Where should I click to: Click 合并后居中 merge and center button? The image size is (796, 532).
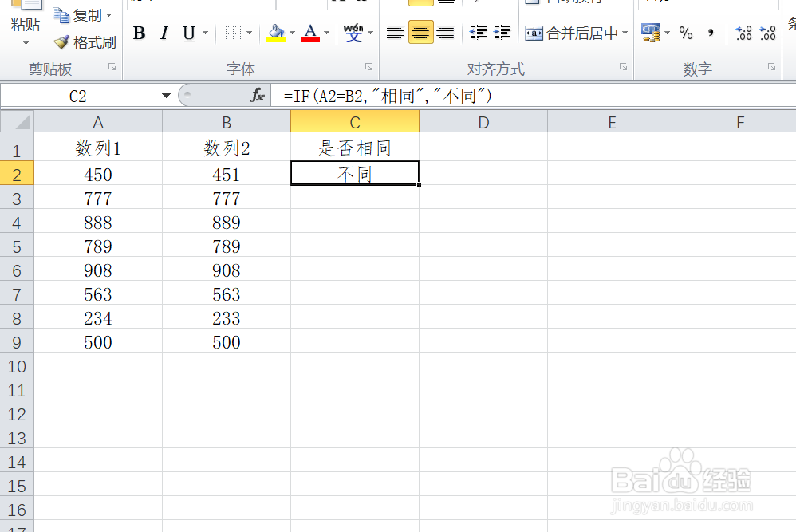[571, 33]
